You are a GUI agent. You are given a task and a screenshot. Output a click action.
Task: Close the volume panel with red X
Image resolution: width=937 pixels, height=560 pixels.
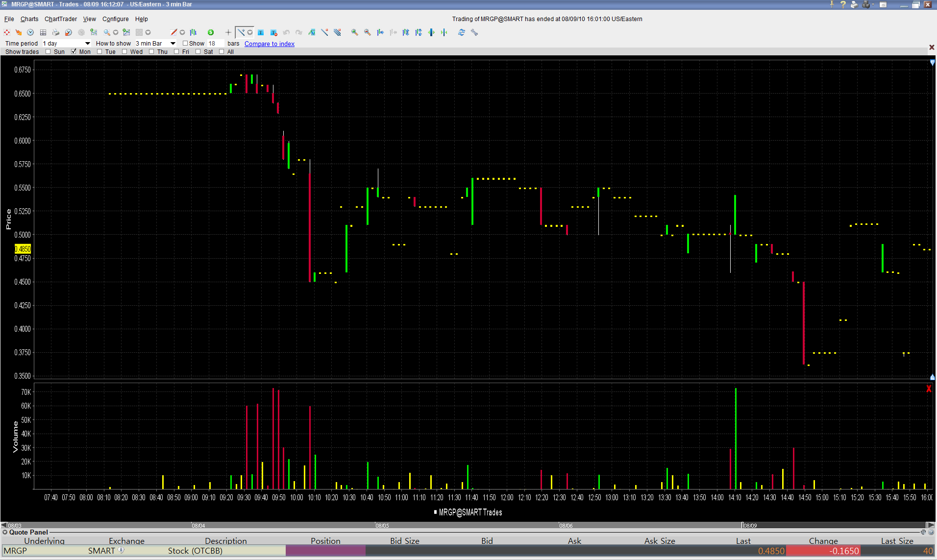click(x=929, y=389)
